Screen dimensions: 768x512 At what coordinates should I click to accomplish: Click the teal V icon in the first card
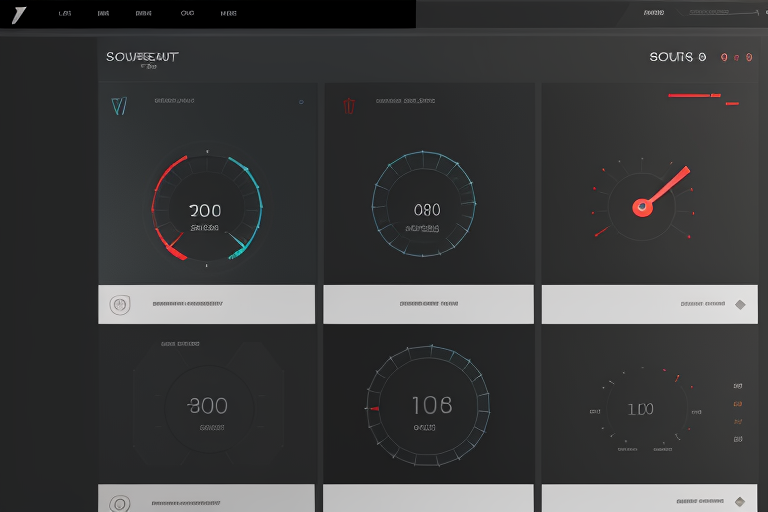[x=119, y=106]
